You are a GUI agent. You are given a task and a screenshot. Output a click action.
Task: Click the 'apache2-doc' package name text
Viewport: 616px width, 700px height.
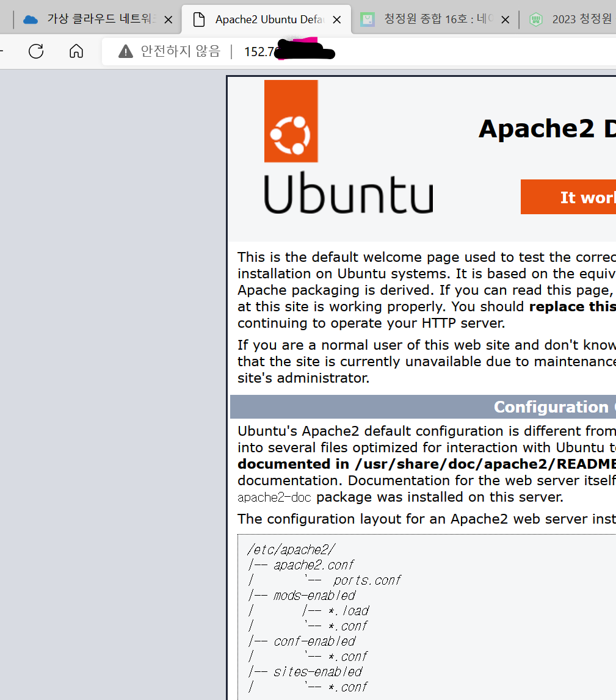pos(274,497)
